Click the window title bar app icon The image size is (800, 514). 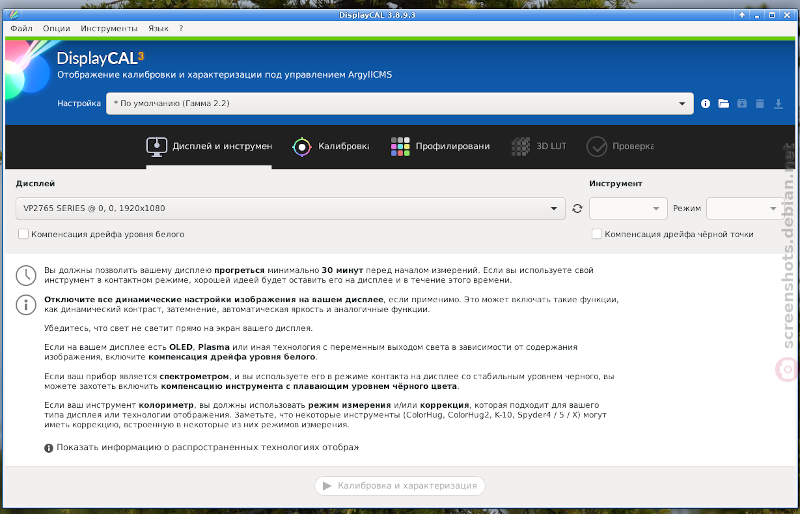[x=14, y=15]
